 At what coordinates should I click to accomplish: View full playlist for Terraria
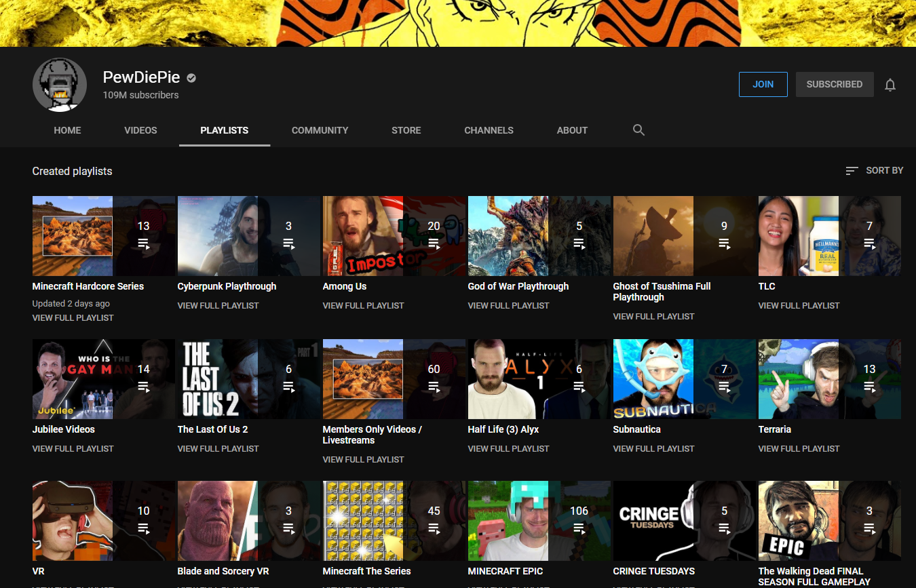click(799, 449)
